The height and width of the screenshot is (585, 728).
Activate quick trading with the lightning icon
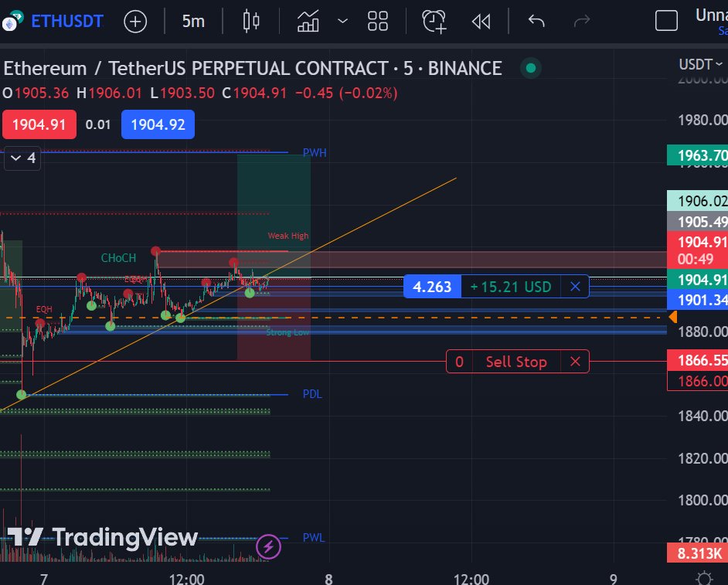pos(267,546)
